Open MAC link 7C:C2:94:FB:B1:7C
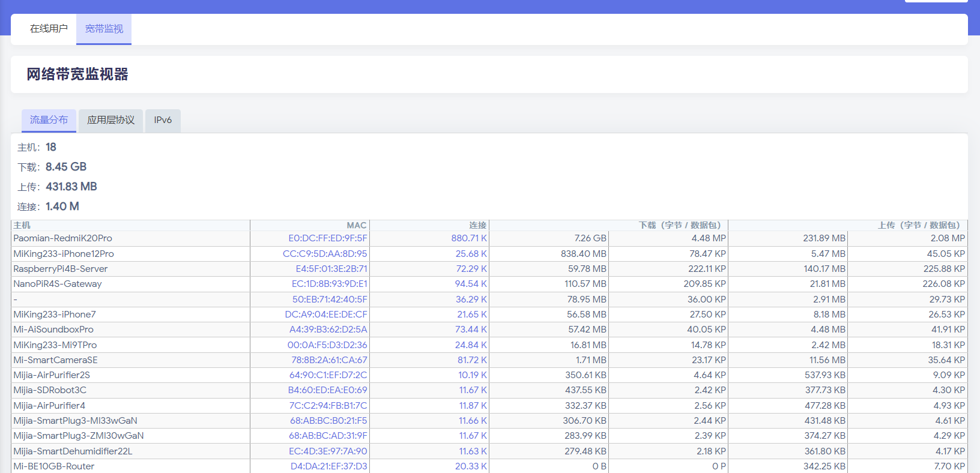The height and width of the screenshot is (473, 980). coord(328,406)
